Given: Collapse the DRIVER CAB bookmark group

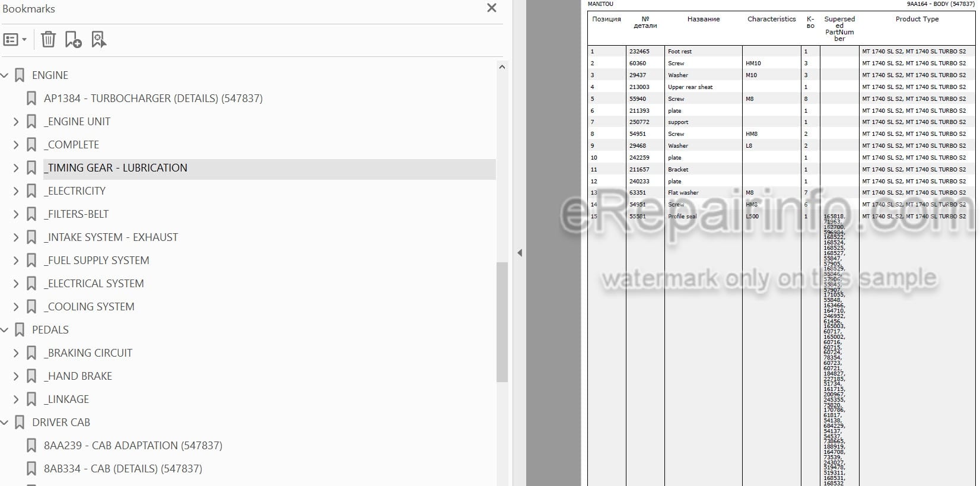Looking at the screenshot, I should (x=5, y=423).
